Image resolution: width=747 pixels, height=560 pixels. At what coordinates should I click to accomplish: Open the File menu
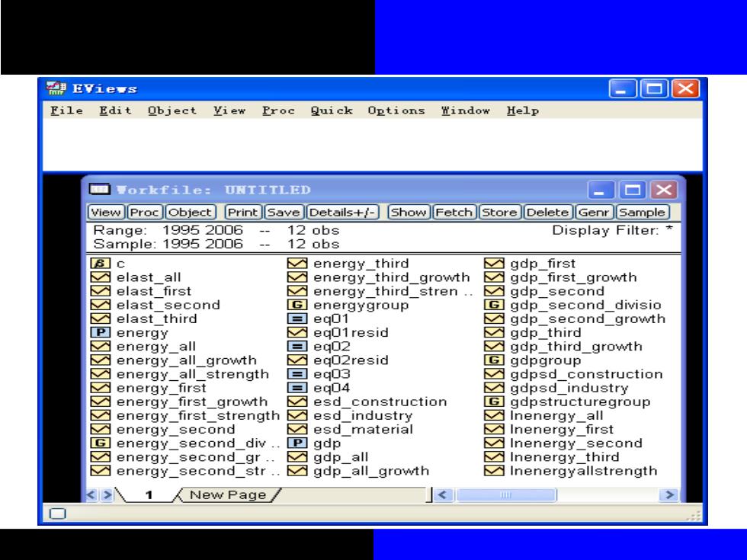(67, 110)
